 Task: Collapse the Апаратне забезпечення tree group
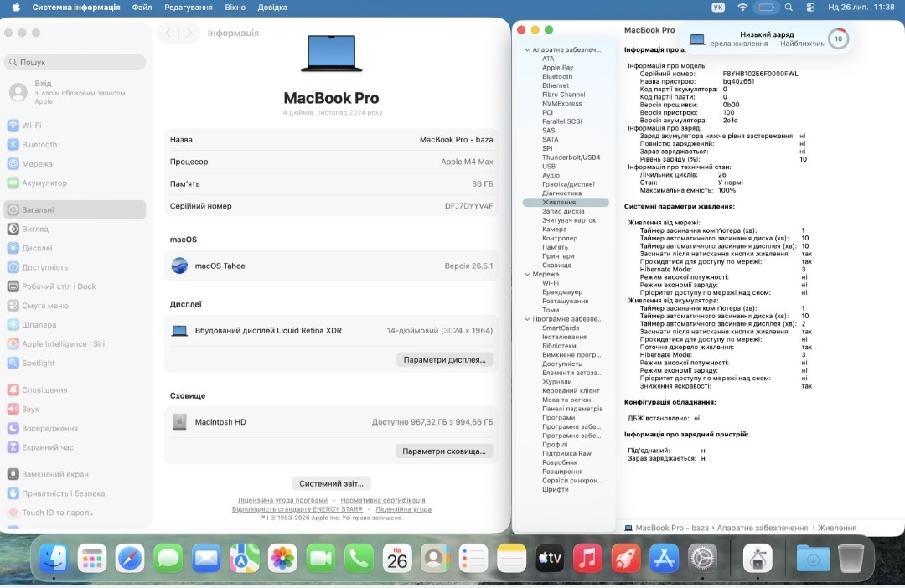tap(527, 49)
